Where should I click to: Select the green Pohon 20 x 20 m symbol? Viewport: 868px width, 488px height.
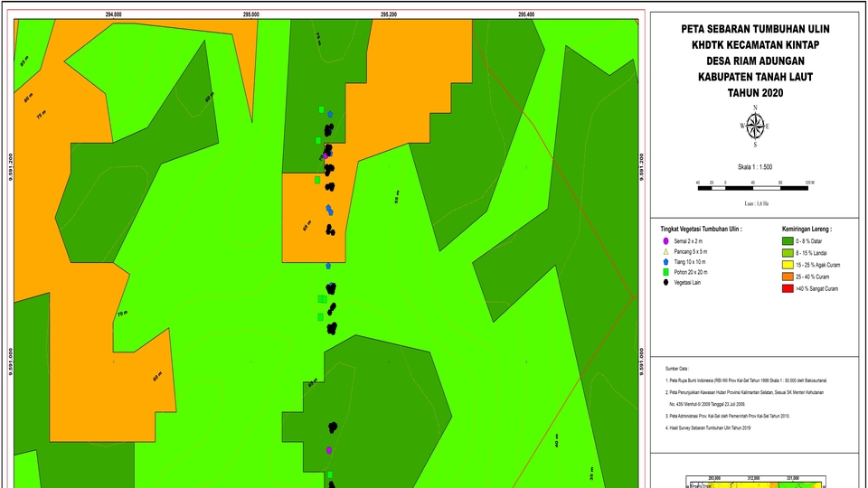pos(665,272)
